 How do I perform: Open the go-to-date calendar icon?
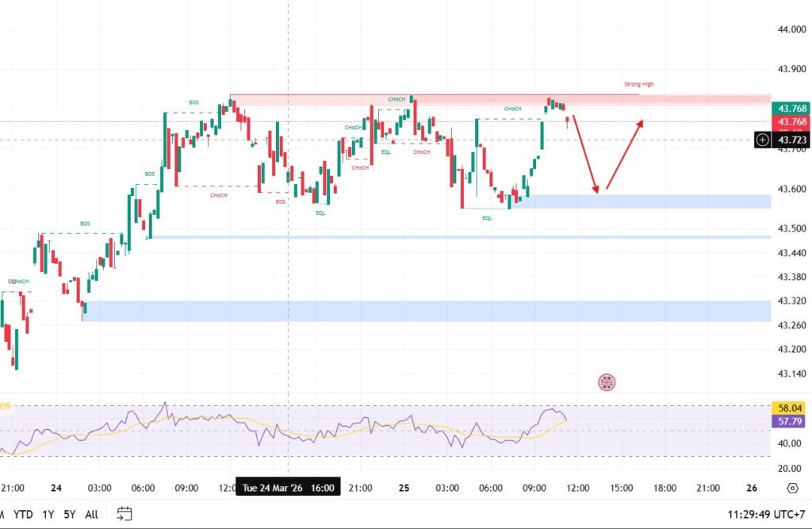124,513
